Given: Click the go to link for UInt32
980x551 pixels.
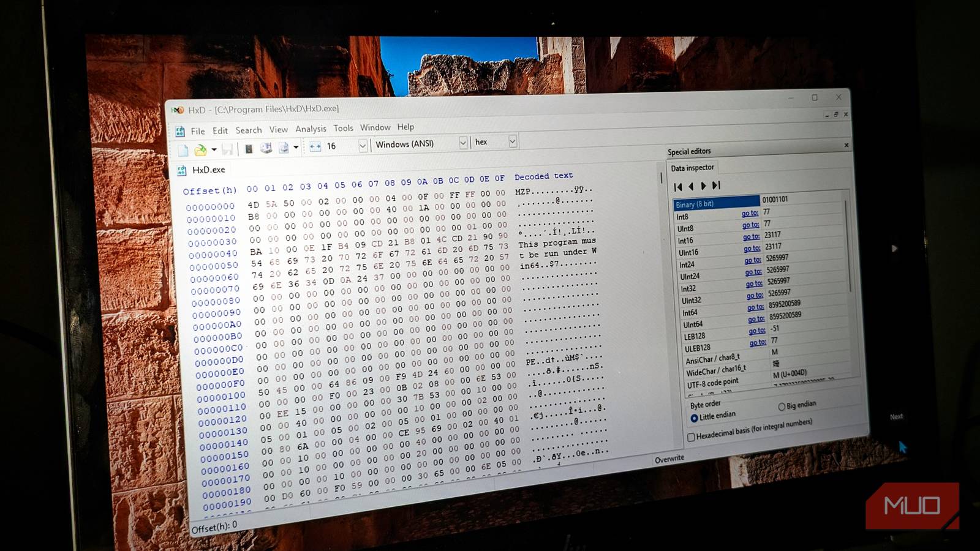Looking at the screenshot, I should (x=755, y=296).
